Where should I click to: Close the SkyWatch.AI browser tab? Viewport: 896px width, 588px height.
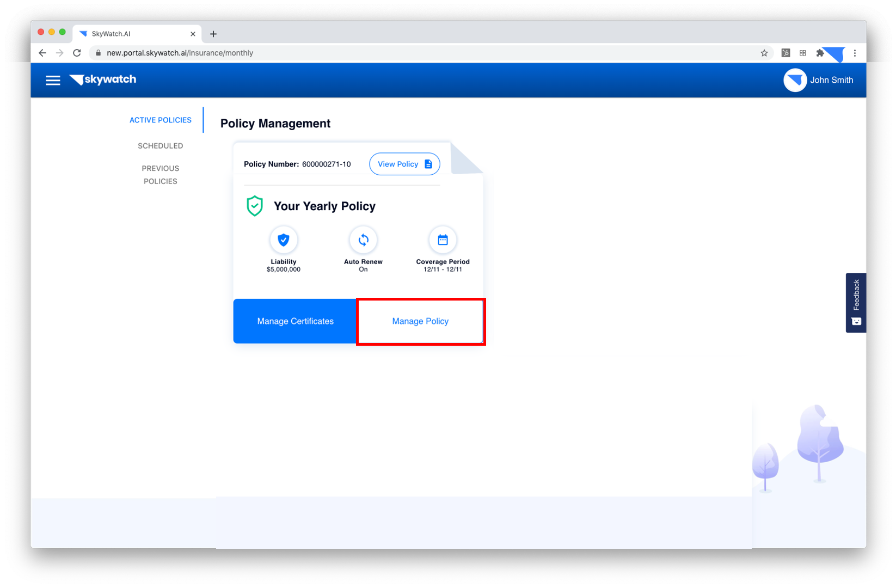click(193, 34)
